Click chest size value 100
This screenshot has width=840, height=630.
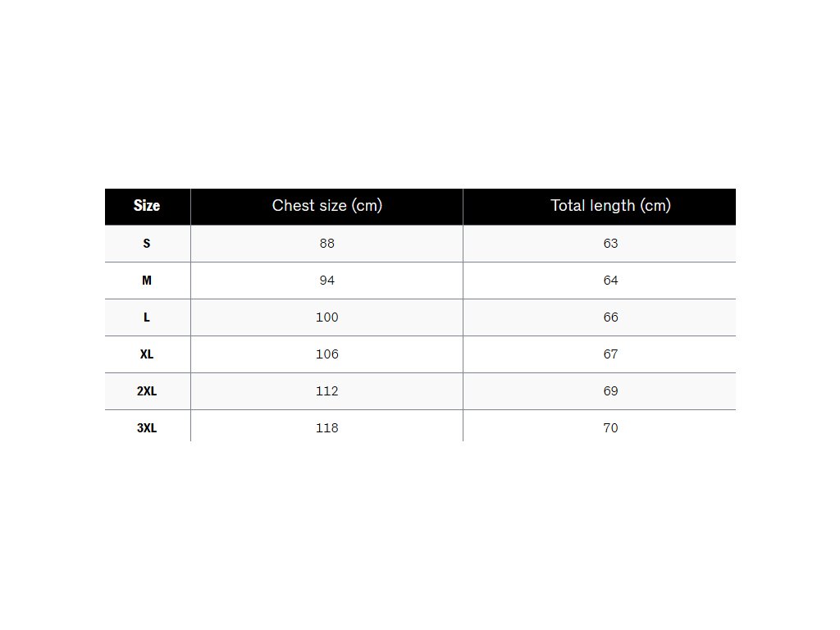pos(326,317)
